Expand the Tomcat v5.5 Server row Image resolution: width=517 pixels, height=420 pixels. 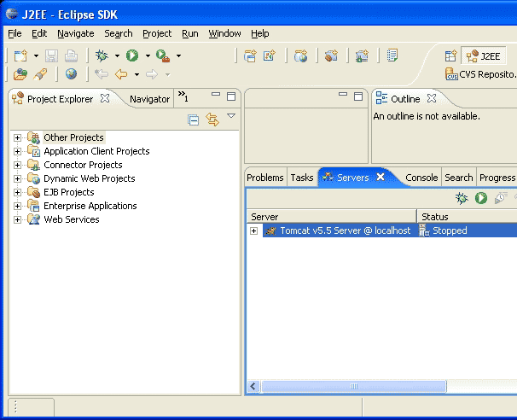click(x=253, y=231)
